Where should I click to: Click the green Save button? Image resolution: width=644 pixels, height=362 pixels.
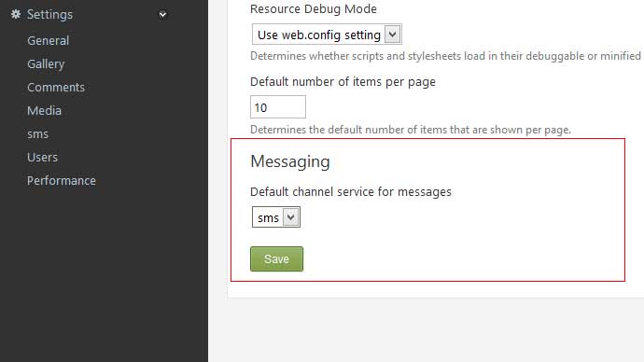tap(277, 259)
